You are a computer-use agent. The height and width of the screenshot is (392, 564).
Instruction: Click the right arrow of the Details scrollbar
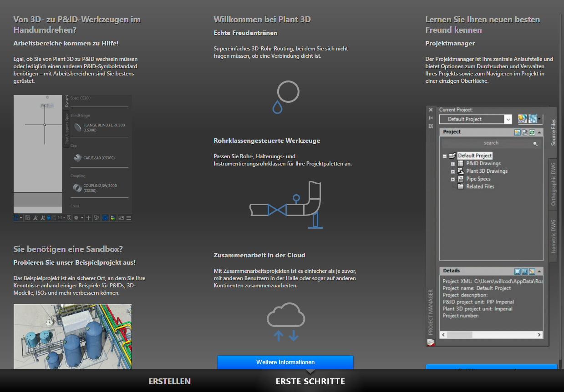pyautogui.click(x=540, y=335)
